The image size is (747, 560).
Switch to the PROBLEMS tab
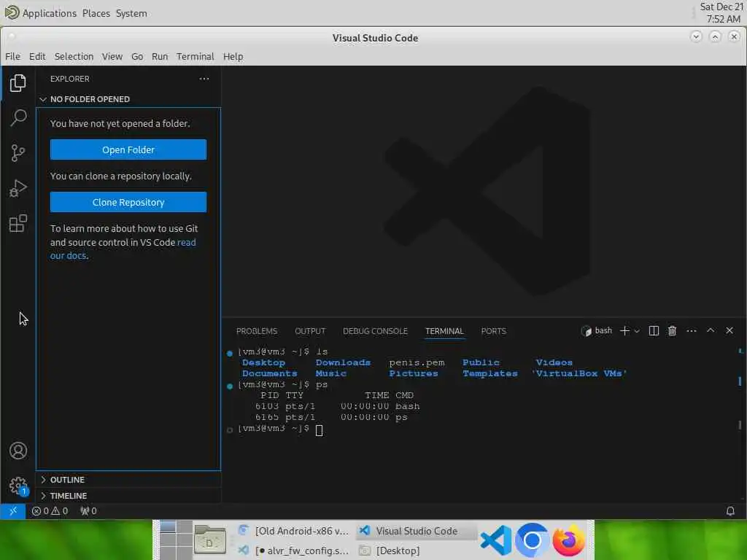pyautogui.click(x=257, y=331)
